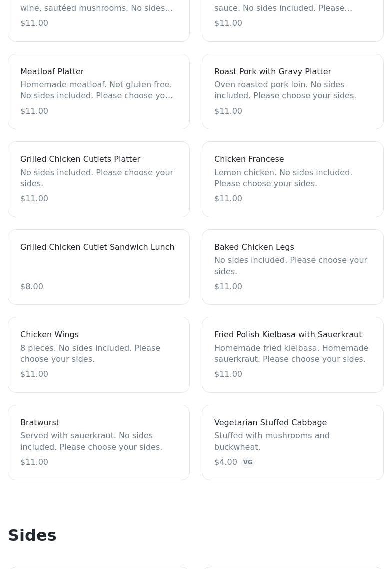
Task: Open Vegetarian Stuffed Cabbage item title
Action: (x=270, y=423)
